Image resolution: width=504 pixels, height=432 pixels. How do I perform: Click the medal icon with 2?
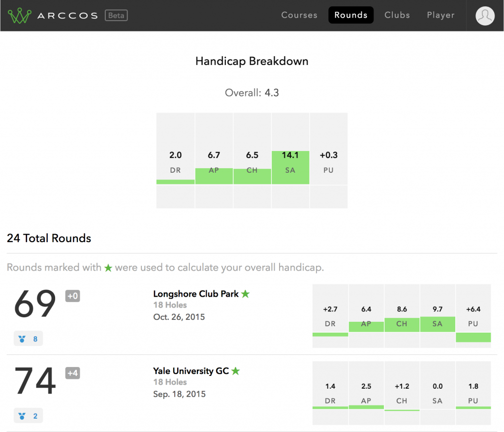tap(28, 416)
